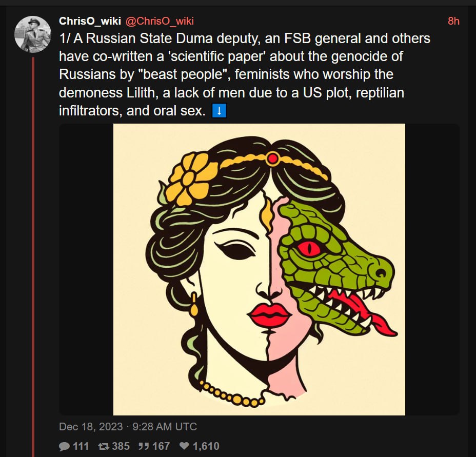Click the tweet text about Duma deputy
Screen dimensions: 476x457
pos(245,74)
